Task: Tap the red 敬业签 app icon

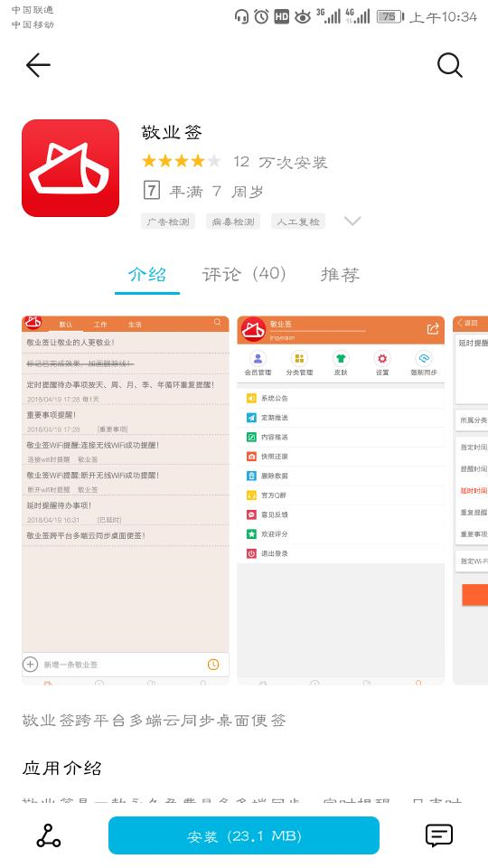Action: (70, 168)
